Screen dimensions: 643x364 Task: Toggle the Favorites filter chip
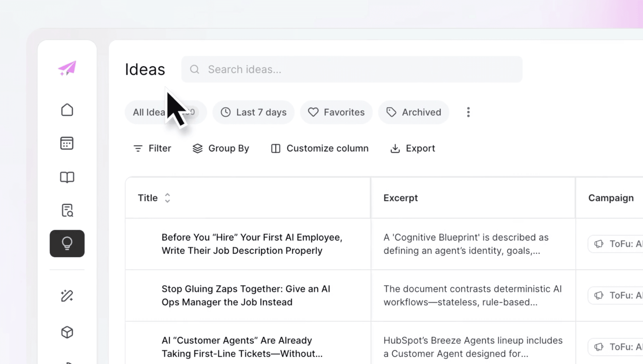click(x=336, y=112)
